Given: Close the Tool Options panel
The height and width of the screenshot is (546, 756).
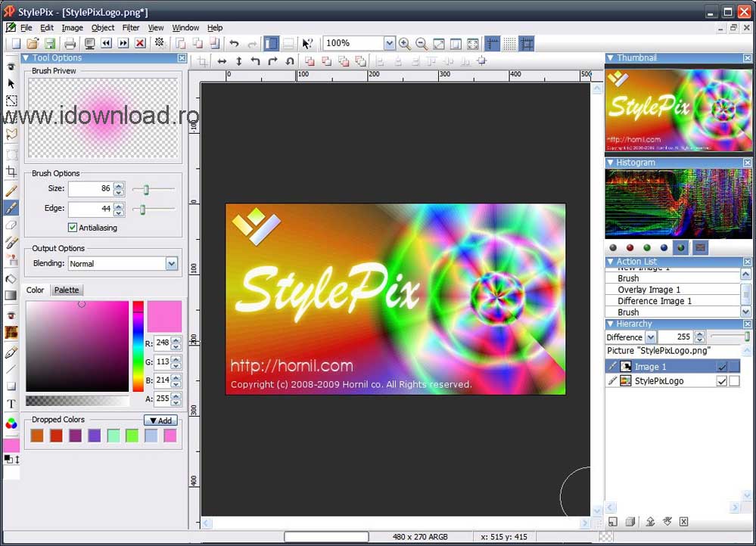Looking at the screenshot, I should [182, 57].
